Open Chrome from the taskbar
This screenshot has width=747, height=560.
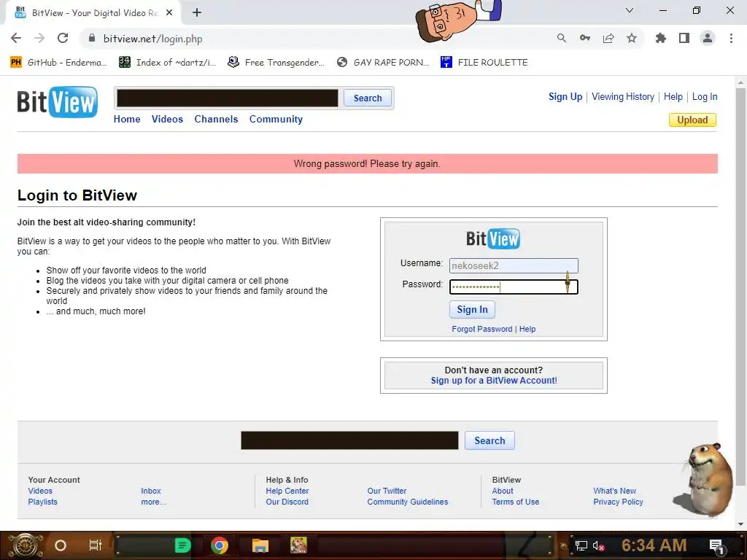[x=220, y=545]
